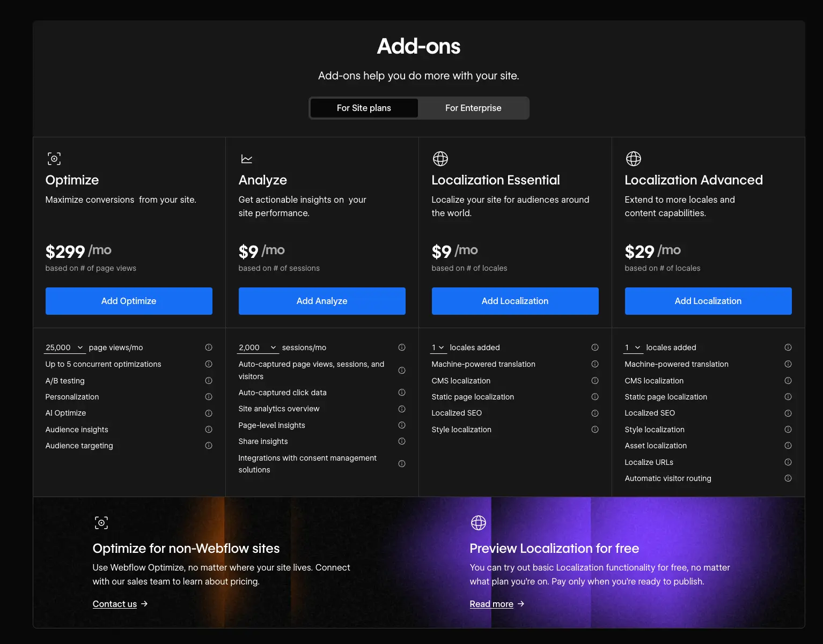Click info icon next to Audience insights

coord(209,430)
